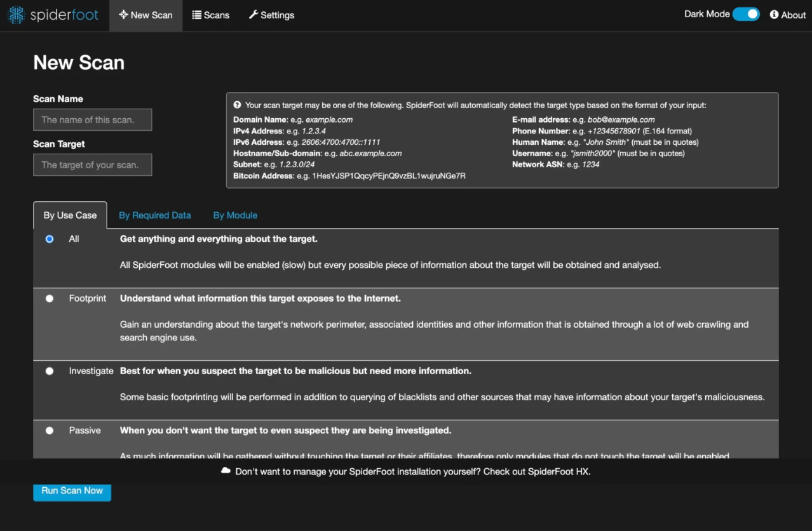Click the 'Domain Name' example line
812x531 pixels.
293,119
